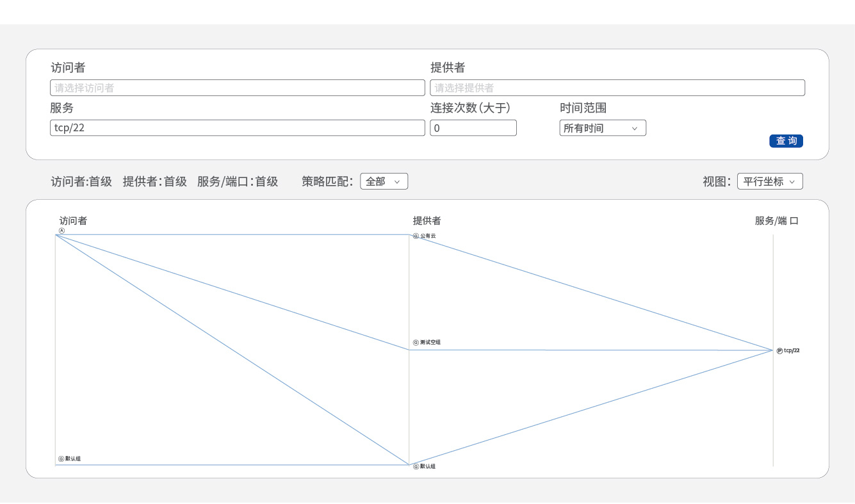Click the tcp/22 port icon on the service axis
The height and width of the screenshot is (504, 855).
pos(779,351)
